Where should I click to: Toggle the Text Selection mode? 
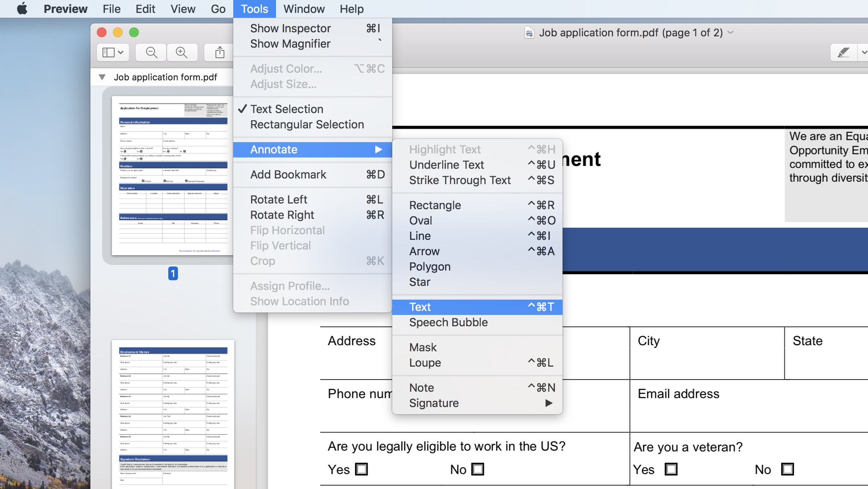(x=287, y=109)
